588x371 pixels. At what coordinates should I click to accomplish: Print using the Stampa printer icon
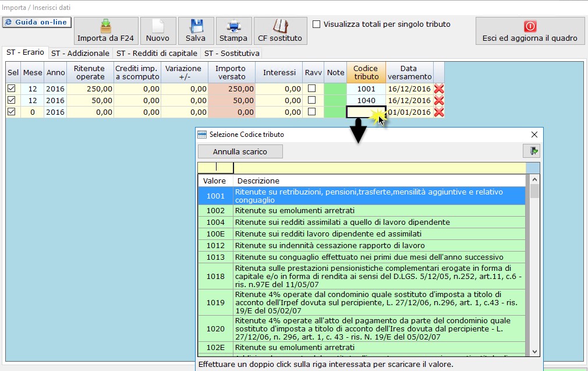[233, 31]
